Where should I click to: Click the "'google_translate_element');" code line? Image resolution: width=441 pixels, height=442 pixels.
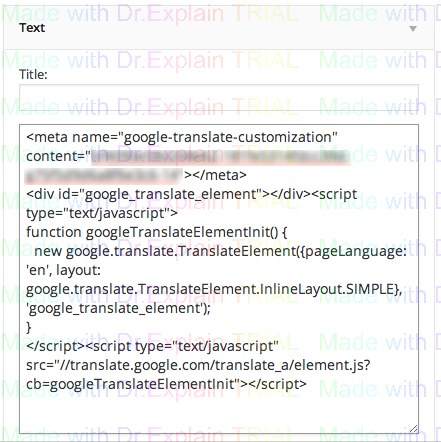(x=118, y=308)
